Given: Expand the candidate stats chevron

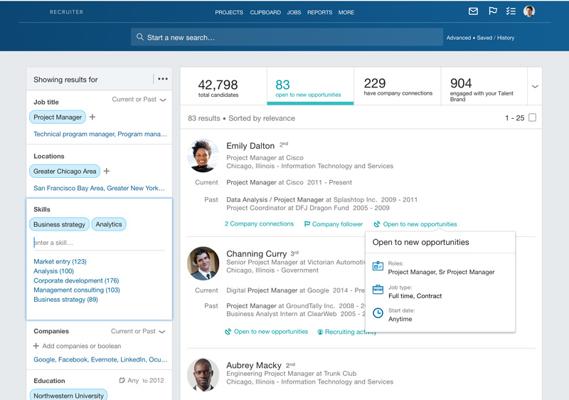Looking at the screenshot, I should coord(535,86).
